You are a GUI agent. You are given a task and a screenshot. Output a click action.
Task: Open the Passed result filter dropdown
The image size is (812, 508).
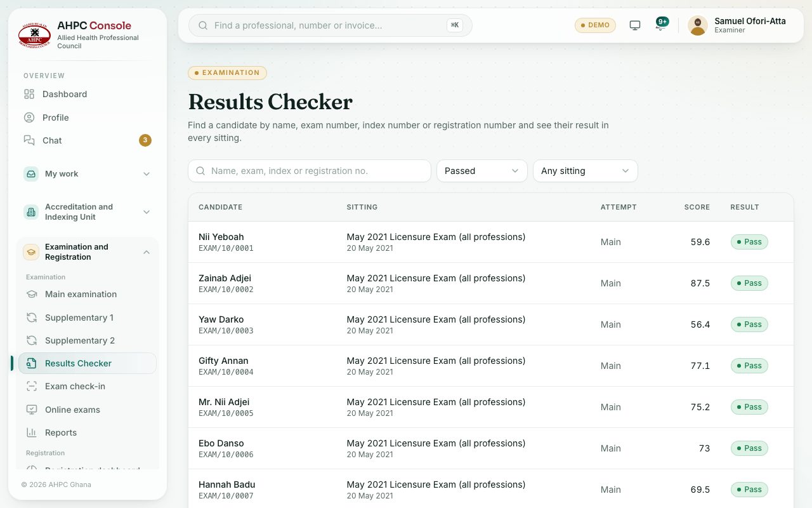pos(482,171)
